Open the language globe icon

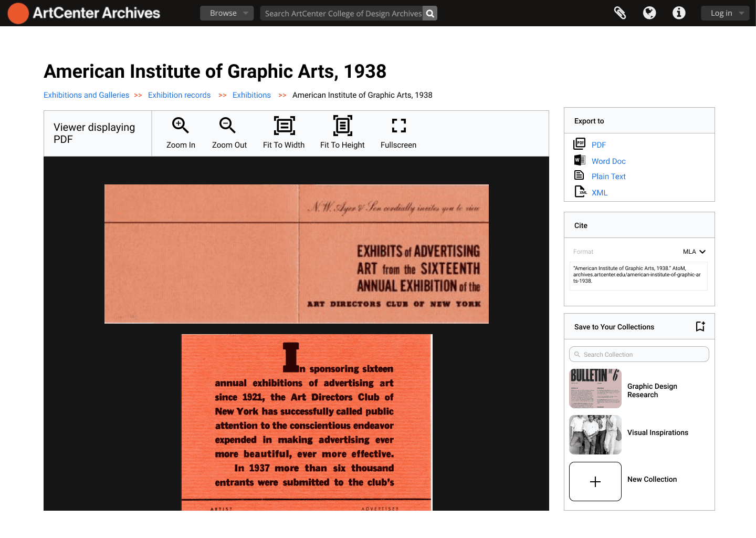tap(649, 13)
